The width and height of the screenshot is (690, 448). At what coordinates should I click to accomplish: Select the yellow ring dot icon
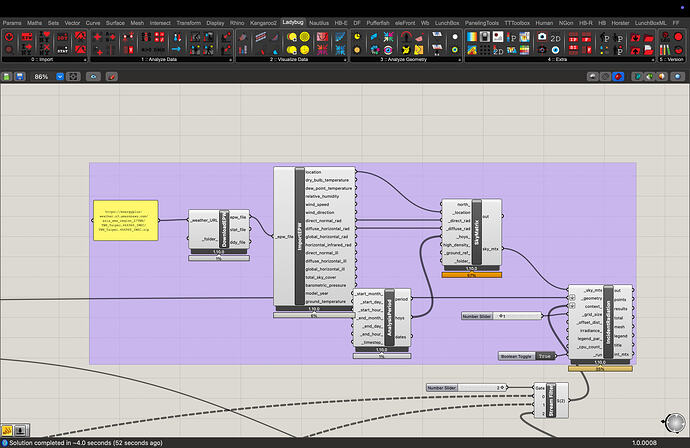click(455, 50)
